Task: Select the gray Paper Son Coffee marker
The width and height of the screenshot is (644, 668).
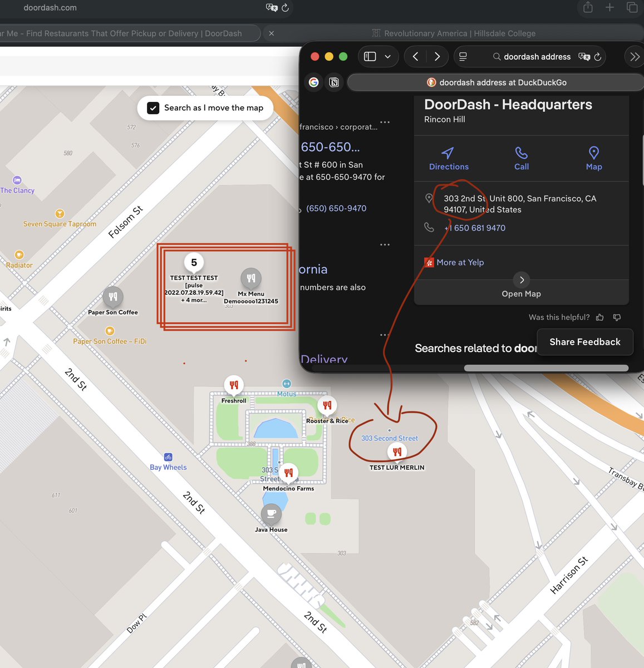Action: click(113, 297)
